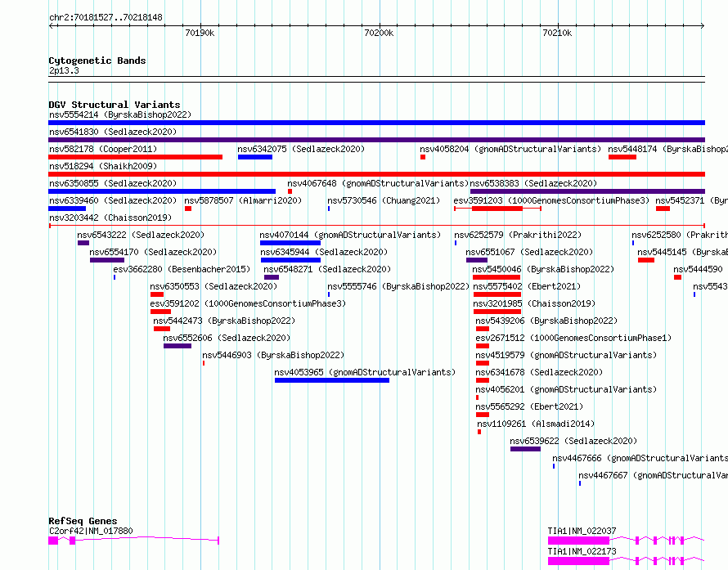Click the 70200k ruler position
This screenshot has width=728, height=570.
(379, 33)
